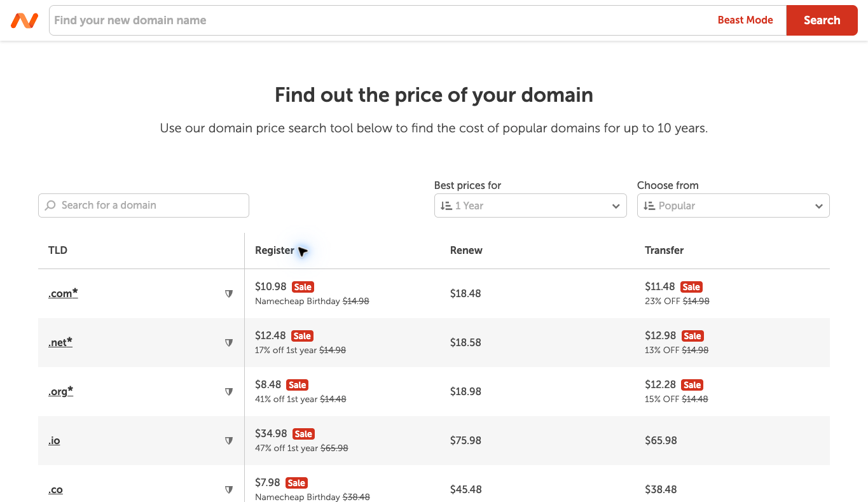Click the TLD column header
The width and height of the screenshot is (868, 502).
(58, 250)
